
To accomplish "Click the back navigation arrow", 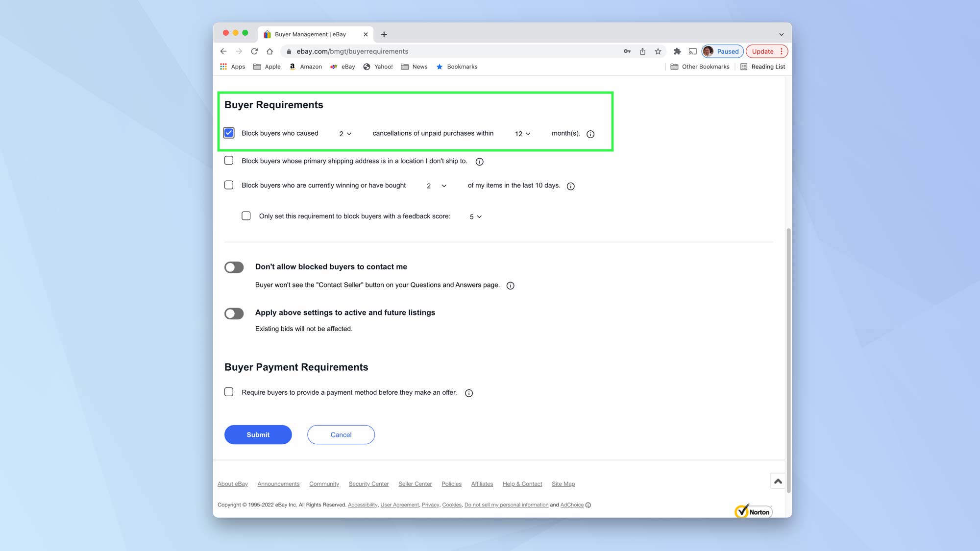I will 223,51.
